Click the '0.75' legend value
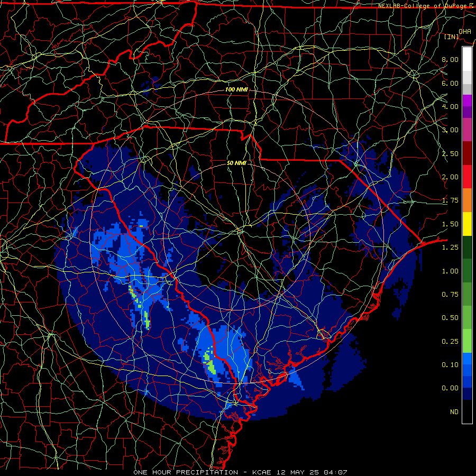Viewport: 476px width, 476px height. click(450, 295)
